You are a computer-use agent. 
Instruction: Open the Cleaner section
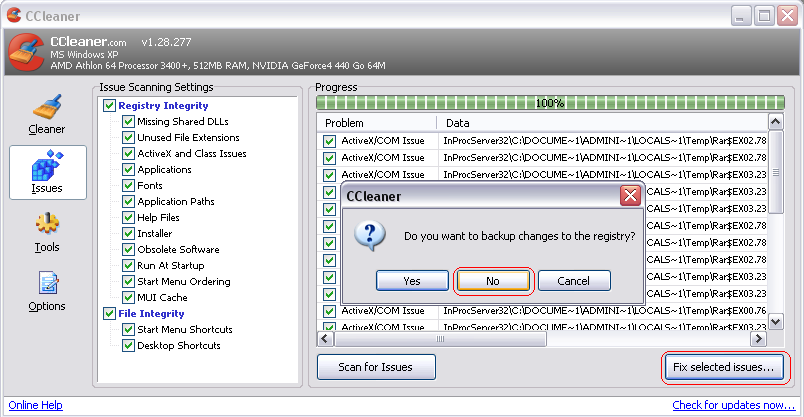pyautogui.click(x=47, y=114)
